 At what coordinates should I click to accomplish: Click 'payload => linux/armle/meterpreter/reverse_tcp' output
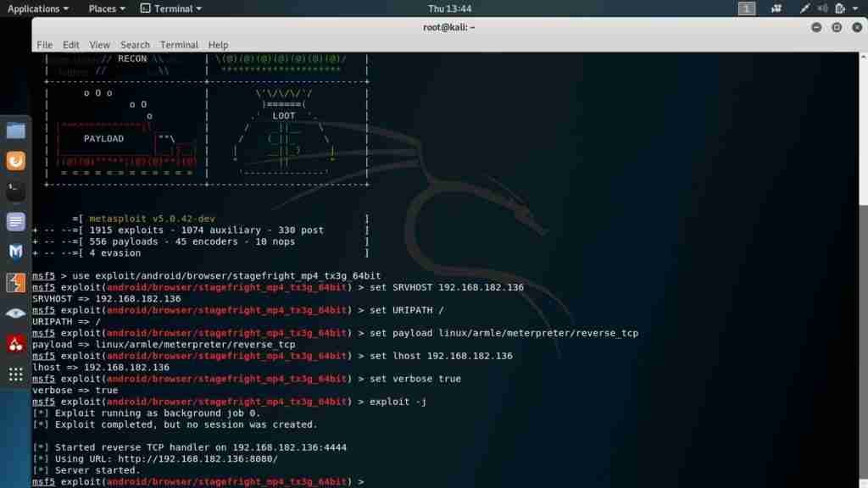point(164,344)
